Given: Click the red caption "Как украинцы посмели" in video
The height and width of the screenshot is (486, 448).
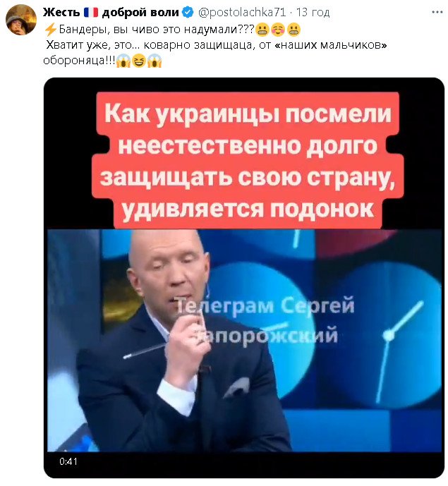Looking at the screenshot, I should tap(248, 114).
